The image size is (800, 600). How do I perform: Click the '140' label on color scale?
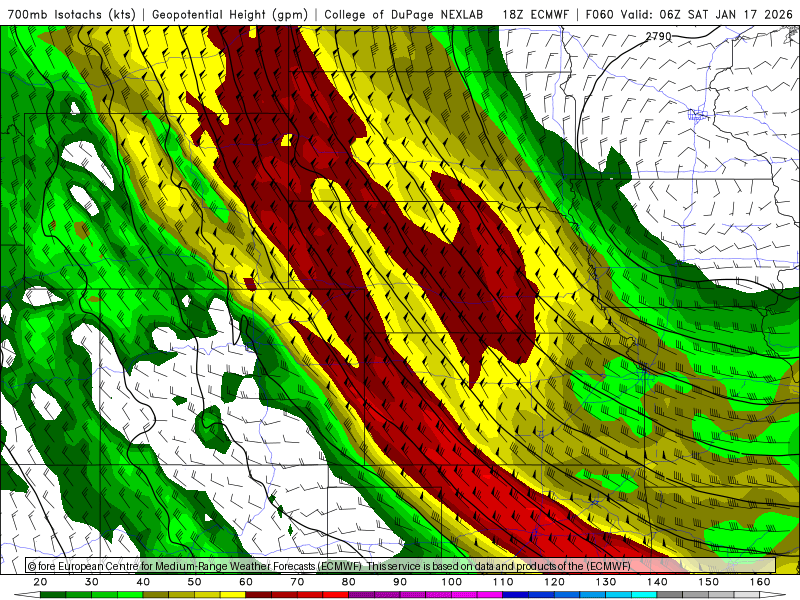tap(657, 582)
